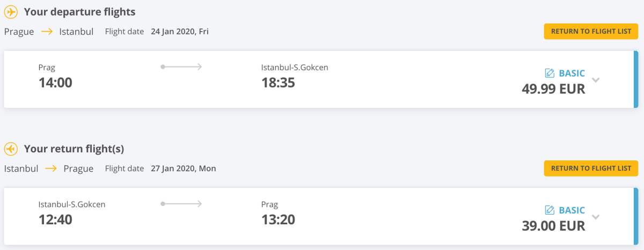
Task: Click orange arrow between Prague and Istanbul
Action: coord(47,32)
